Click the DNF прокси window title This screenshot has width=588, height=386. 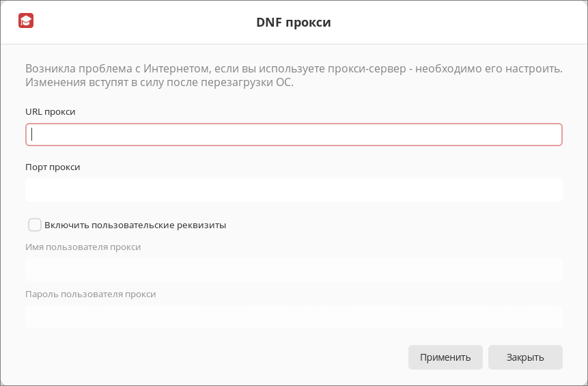click(x=294, y=22)
